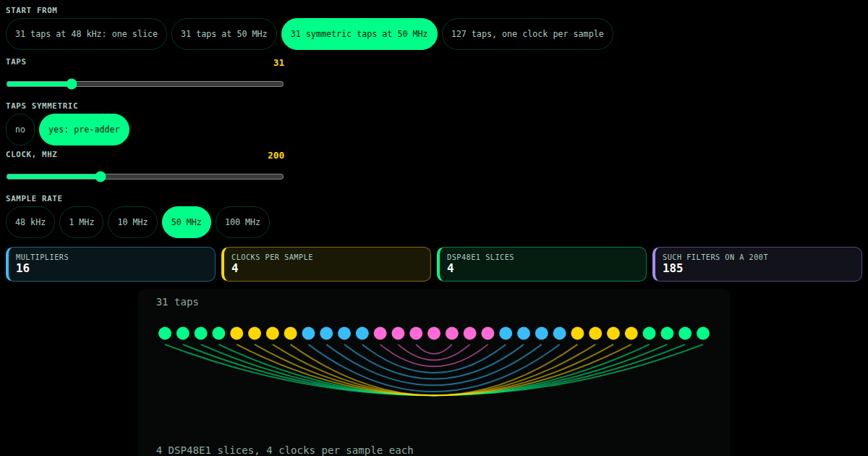Choose the "31 taps at 50 MHz" preset
This screenshot has height=456, width=868.
click(224, 34)
